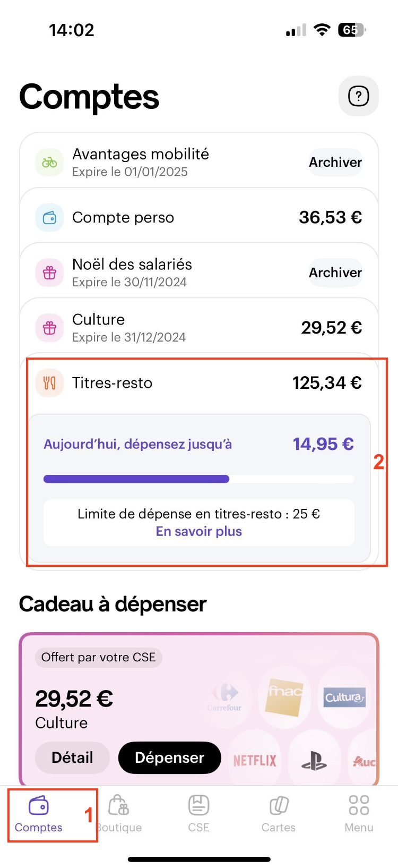Tap the Cultura brand logo

[x=344, y=697]
